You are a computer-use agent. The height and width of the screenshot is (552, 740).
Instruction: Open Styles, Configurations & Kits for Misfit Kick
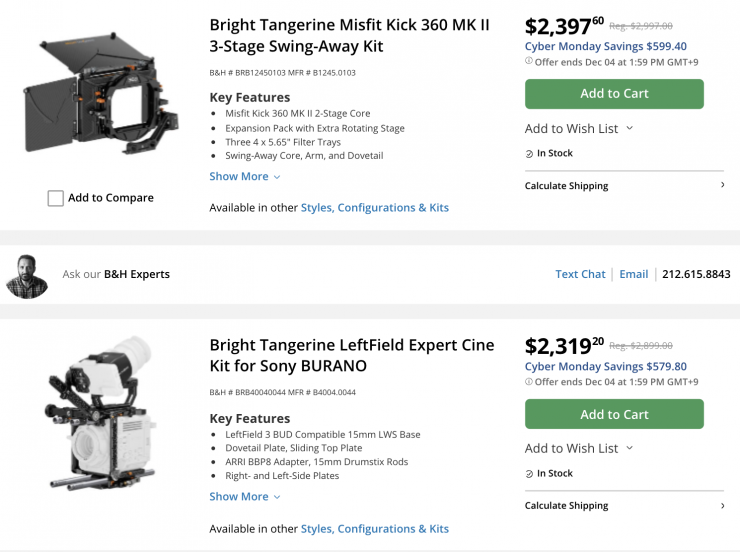click(374, 208)
